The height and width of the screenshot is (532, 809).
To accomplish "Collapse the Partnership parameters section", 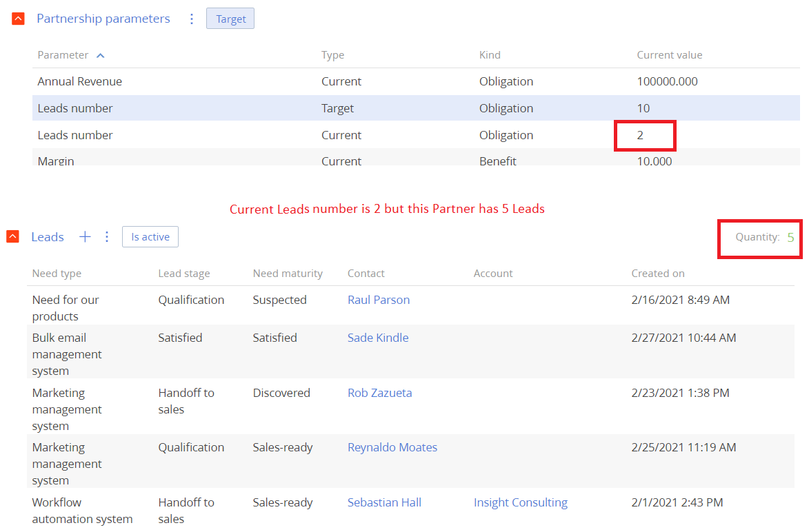I will pos(18,19).
